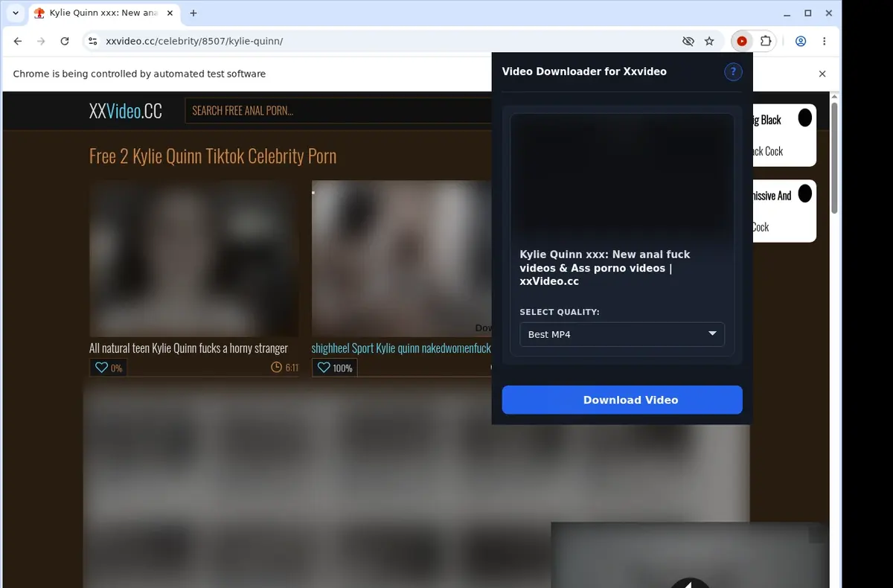
Task: Reload the page with the refresh icon
Action: point(65,42)
